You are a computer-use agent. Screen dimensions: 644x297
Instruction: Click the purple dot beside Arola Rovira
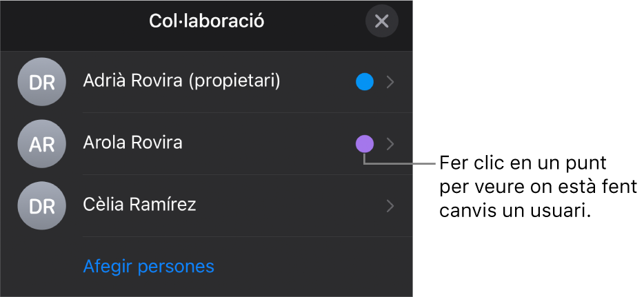point(364,144)
